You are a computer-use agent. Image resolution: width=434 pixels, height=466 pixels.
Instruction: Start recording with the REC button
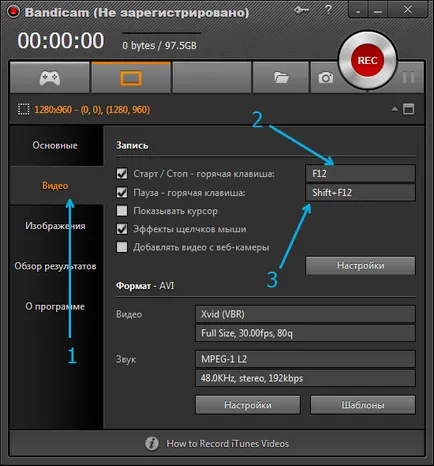tap(367, 60)
